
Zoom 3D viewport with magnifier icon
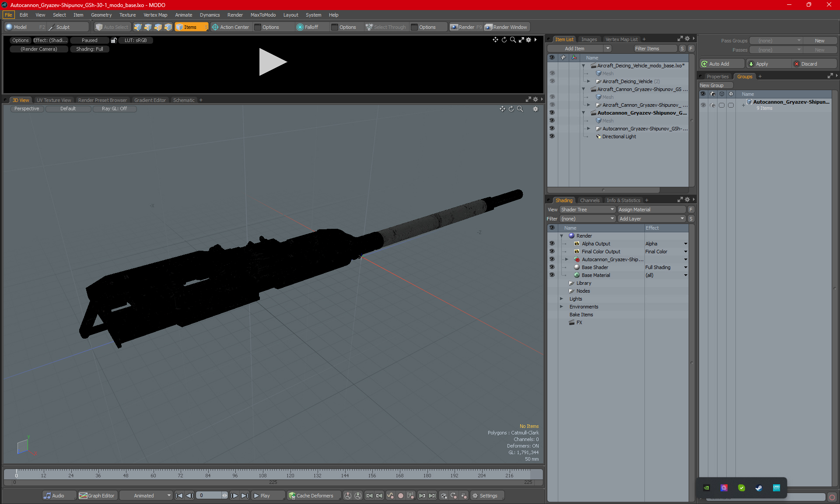[520, 109]
